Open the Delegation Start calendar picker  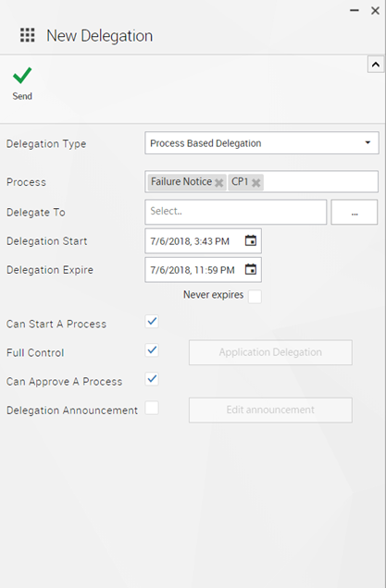pyautogui.click(x=251, y=240)
